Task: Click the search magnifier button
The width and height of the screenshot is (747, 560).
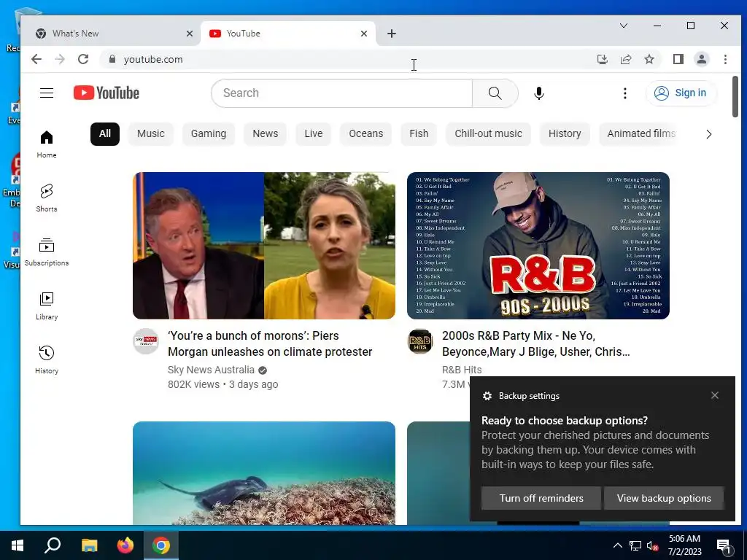Action: tap(495, 93)
